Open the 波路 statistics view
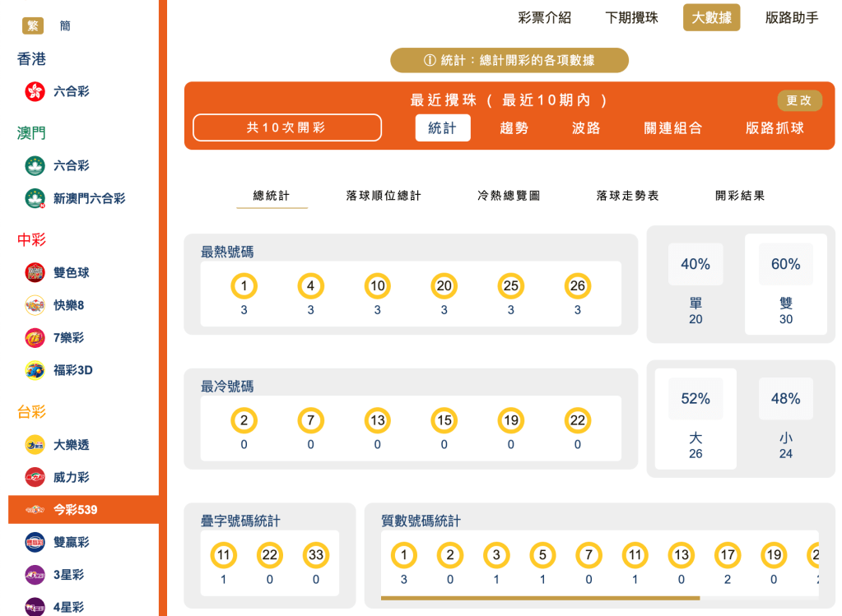The height and width of the screenshot is (616, 842). click(584, 129)
